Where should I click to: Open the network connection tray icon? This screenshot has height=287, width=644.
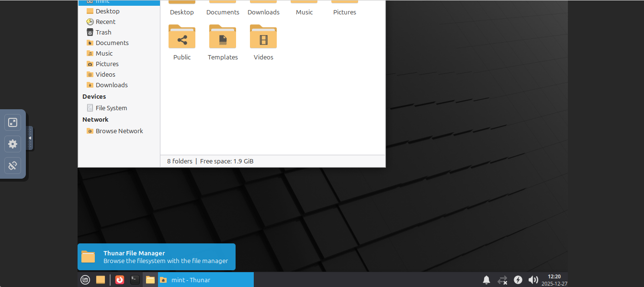click(502, 280)
